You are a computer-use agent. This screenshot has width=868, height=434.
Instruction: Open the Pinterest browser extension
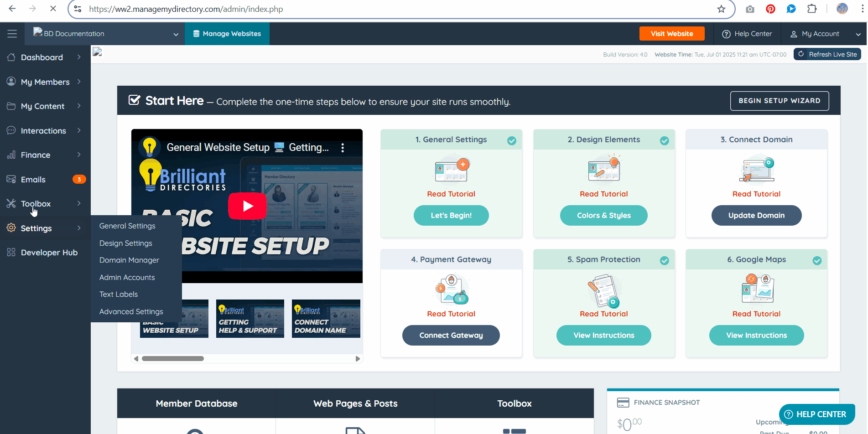pyautogui.click(x=770, y=9)
